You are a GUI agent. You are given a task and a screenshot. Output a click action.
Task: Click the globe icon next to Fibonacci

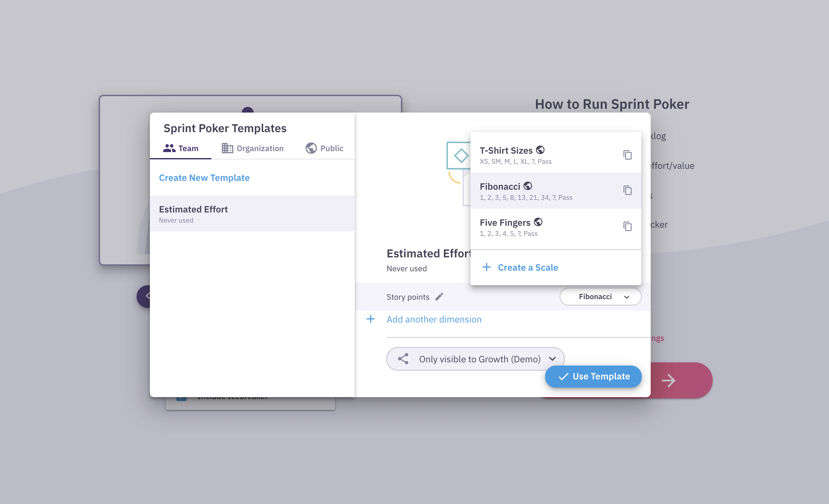click(x=528, y=186)
